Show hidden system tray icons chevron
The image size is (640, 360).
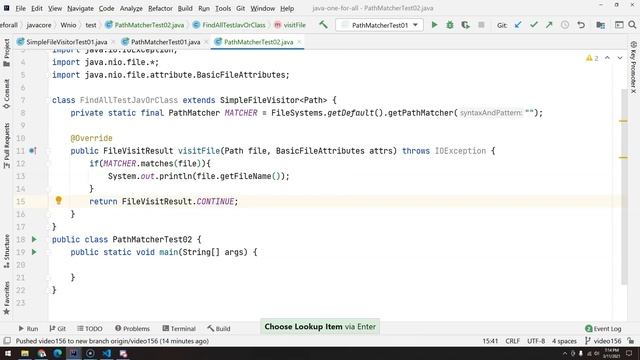[x=565, y=353]
